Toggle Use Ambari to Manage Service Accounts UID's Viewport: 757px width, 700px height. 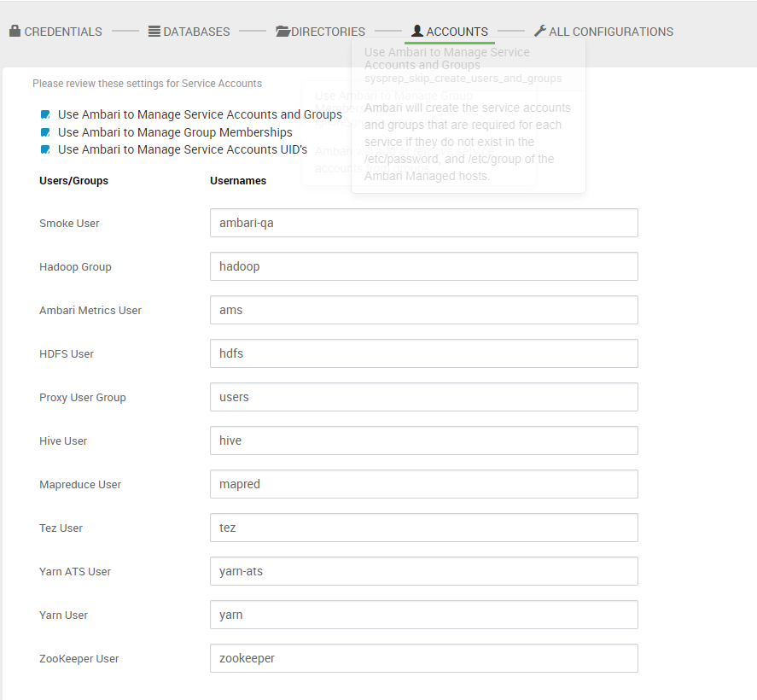45,149
